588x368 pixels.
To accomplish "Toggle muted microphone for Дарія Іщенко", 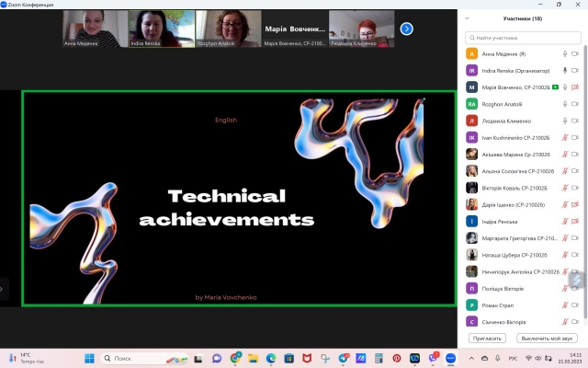I will point(565,205).
